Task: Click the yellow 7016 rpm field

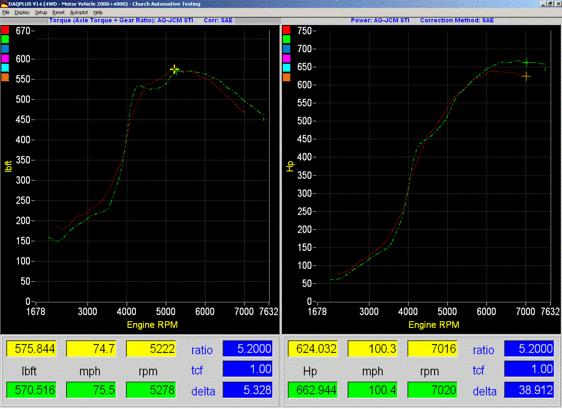Action: [433, 349]
